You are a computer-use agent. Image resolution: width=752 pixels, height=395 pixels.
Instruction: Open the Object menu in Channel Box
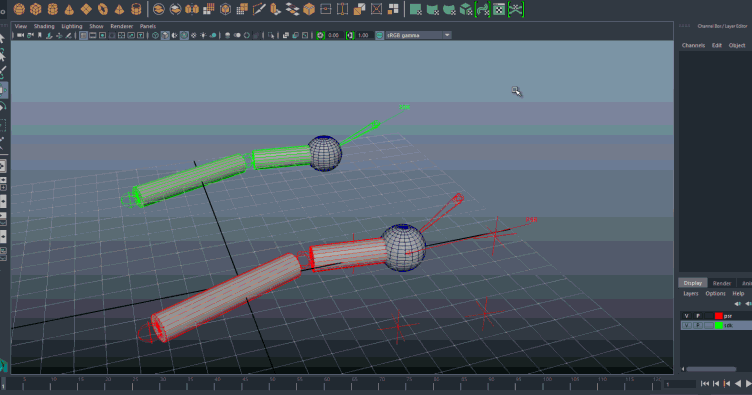pos(737,46)
